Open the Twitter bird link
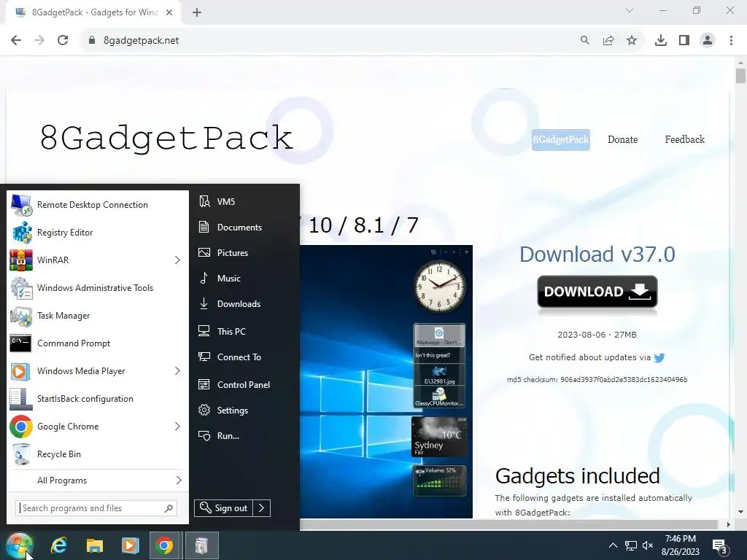 pyautogui.click(x=659, y=357)
